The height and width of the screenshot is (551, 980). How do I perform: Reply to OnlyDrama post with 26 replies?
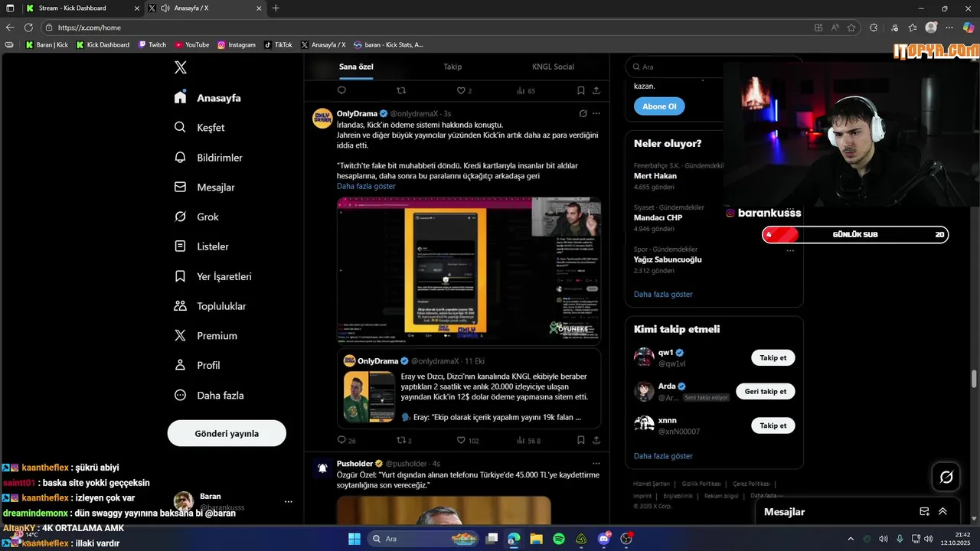(x=346, y=440)
